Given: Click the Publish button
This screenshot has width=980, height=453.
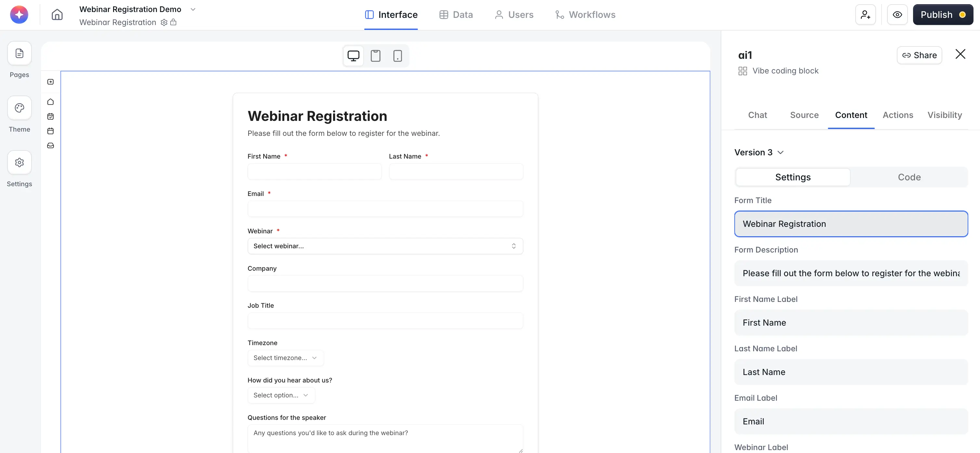Looking at the screenshot, I should (942, 15).
